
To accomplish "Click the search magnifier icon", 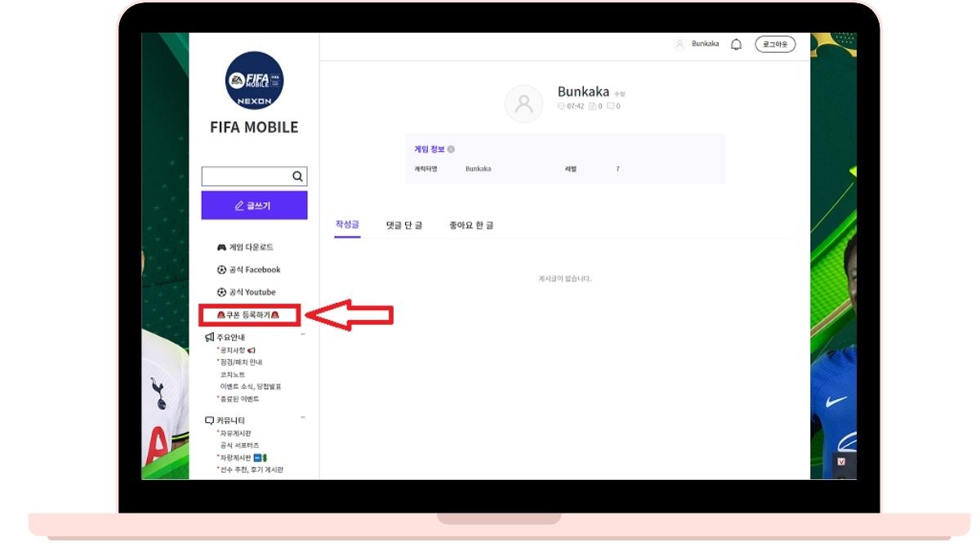I will [x=298, y=176].
